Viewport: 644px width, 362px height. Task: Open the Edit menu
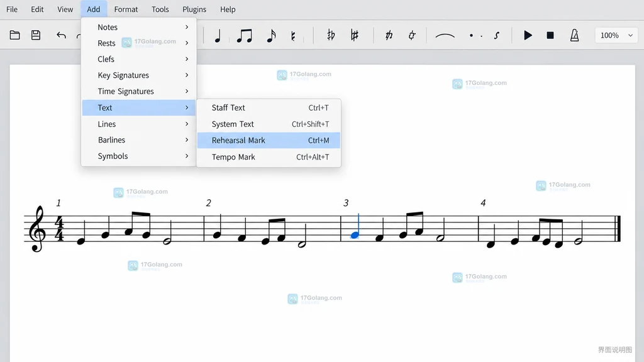[37, 9]
